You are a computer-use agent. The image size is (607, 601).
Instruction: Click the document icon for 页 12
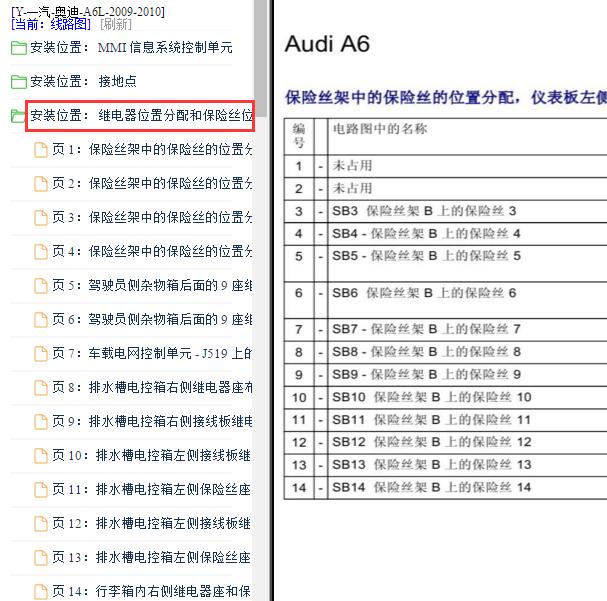(41, 524)
